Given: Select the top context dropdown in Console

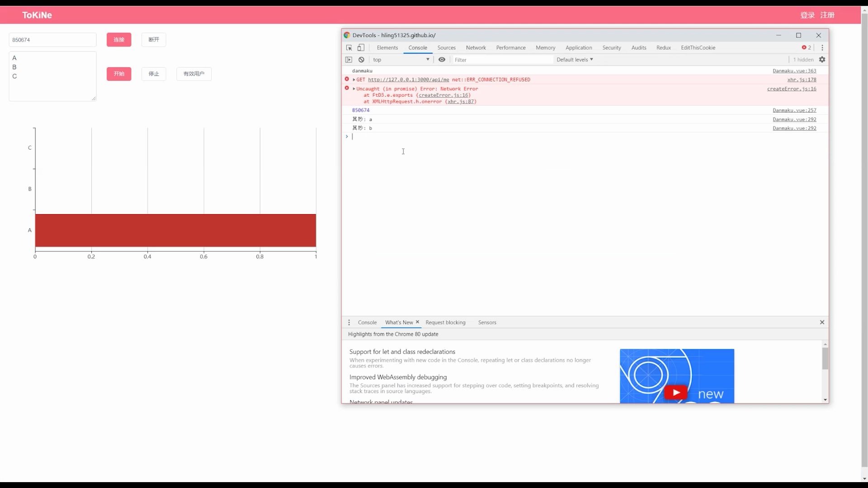Looking at the screenshot, I should tap(400, 59).
